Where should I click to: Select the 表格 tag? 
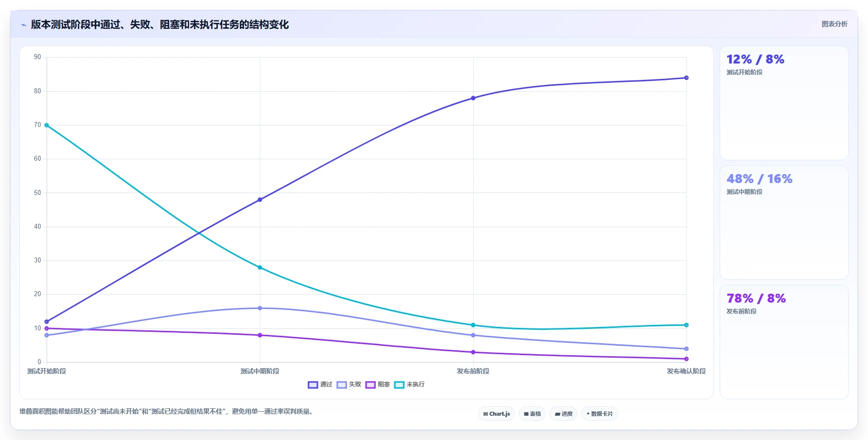(x=532, y=414)
